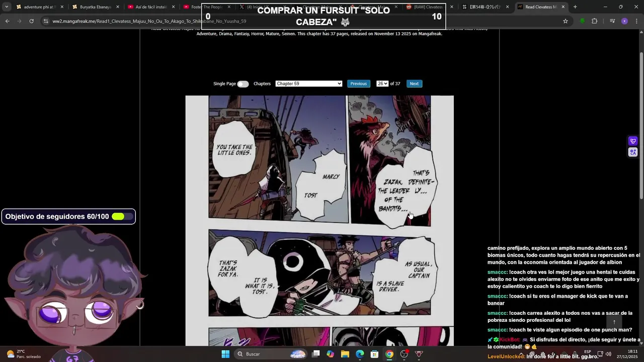
Task: Bookmark this page with the star icon
Action: (x=566, y=21)
